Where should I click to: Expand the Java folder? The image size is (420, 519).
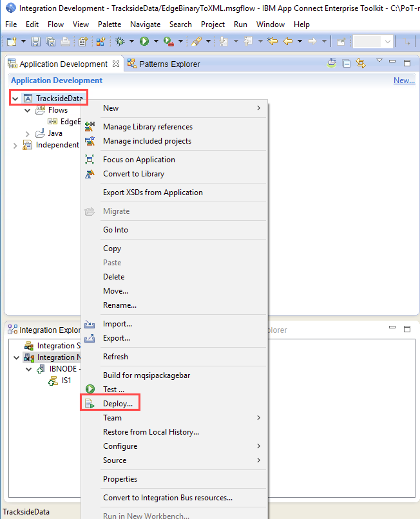pos(28,134)
